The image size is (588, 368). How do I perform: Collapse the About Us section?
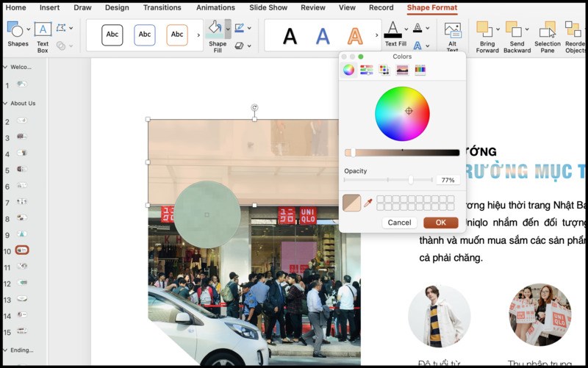pyautogui.click(x=5, y=104)
